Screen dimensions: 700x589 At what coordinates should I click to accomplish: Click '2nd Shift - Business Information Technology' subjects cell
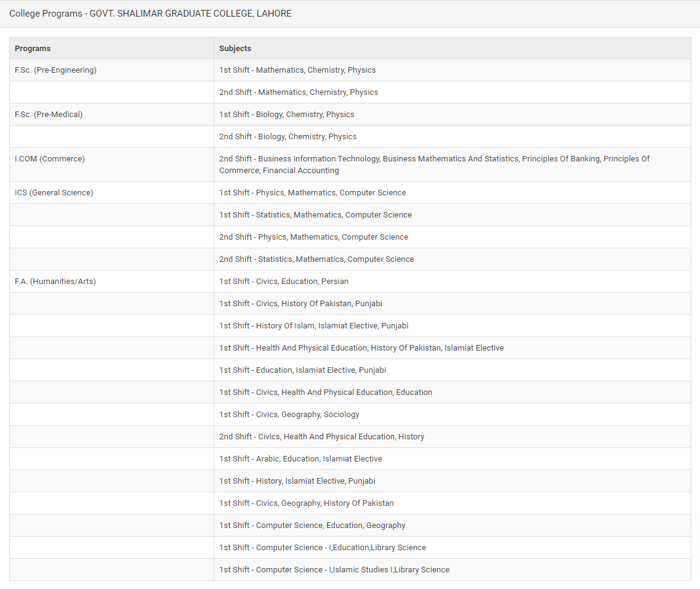click(x=453, y=165)
